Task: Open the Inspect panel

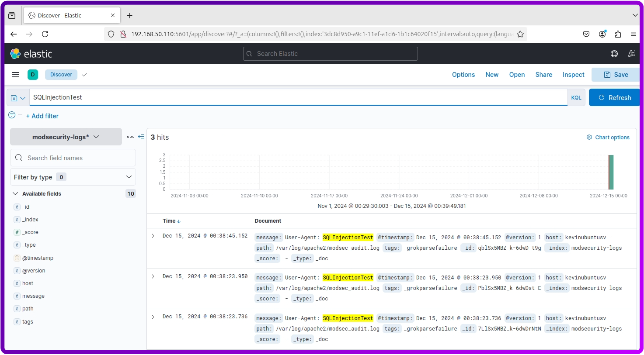Action: pos(574,75)
